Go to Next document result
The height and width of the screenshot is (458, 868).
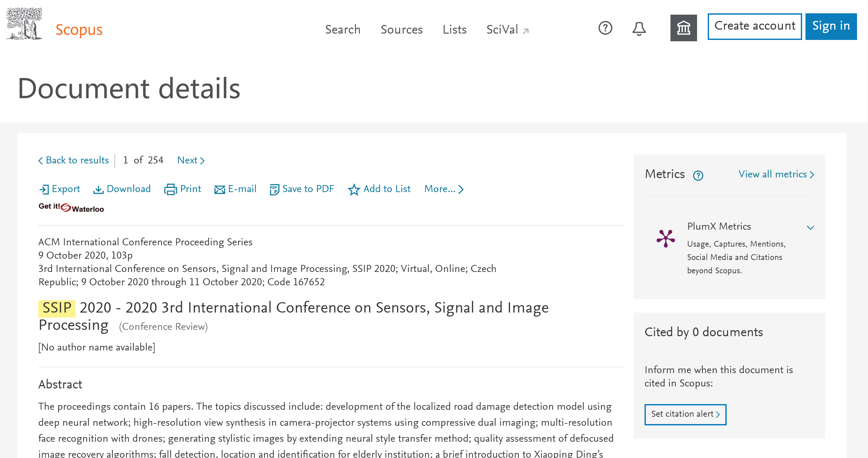point(191,160)
